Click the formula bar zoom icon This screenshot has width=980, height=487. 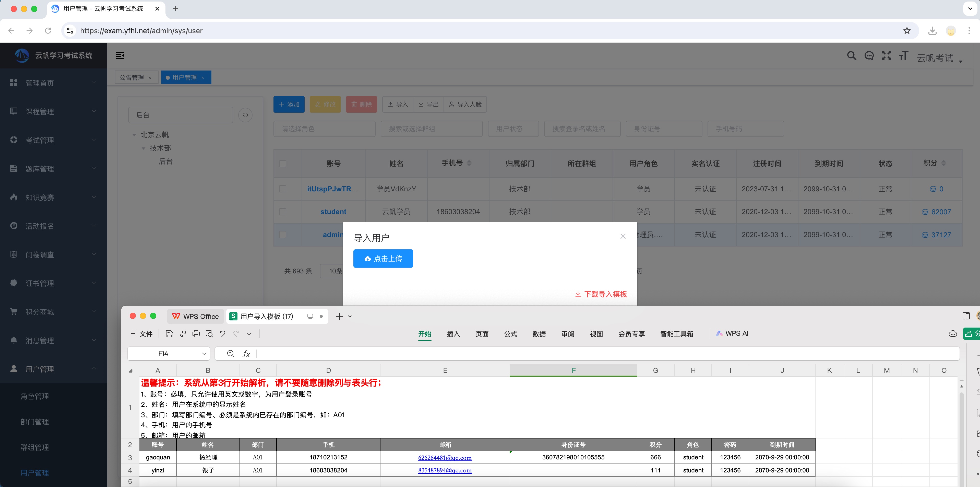coord(231,354)
